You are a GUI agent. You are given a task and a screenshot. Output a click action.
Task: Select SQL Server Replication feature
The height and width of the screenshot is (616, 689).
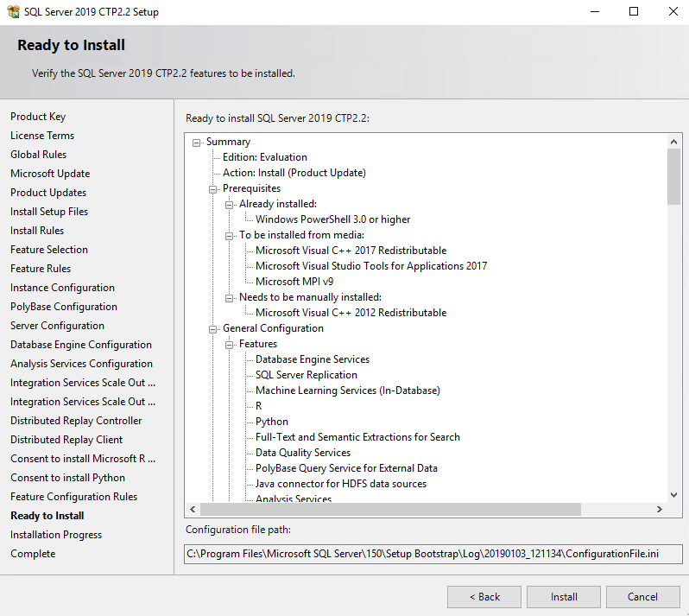(x=307, y=375)
